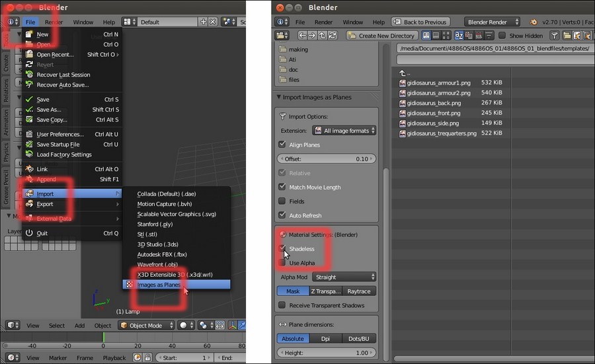Open Extension All image formats dropdown

[344, 130]
